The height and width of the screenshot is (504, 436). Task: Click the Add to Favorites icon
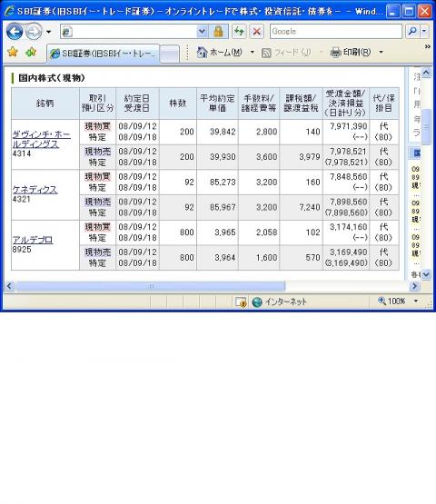pyautogui.click(x=31, y=52)
